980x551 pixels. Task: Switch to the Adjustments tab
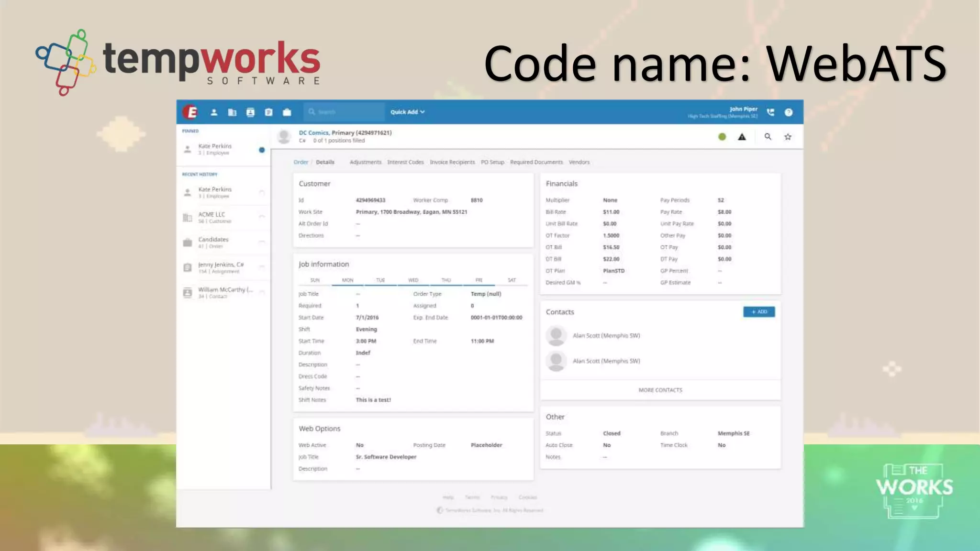[x=365, y=162]
